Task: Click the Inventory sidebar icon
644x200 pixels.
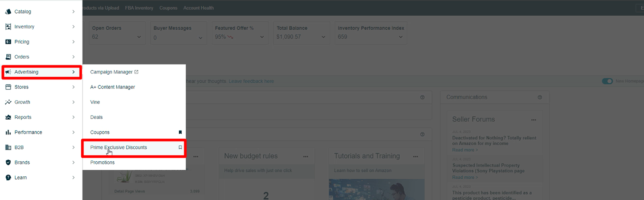Action: point(8,27)
